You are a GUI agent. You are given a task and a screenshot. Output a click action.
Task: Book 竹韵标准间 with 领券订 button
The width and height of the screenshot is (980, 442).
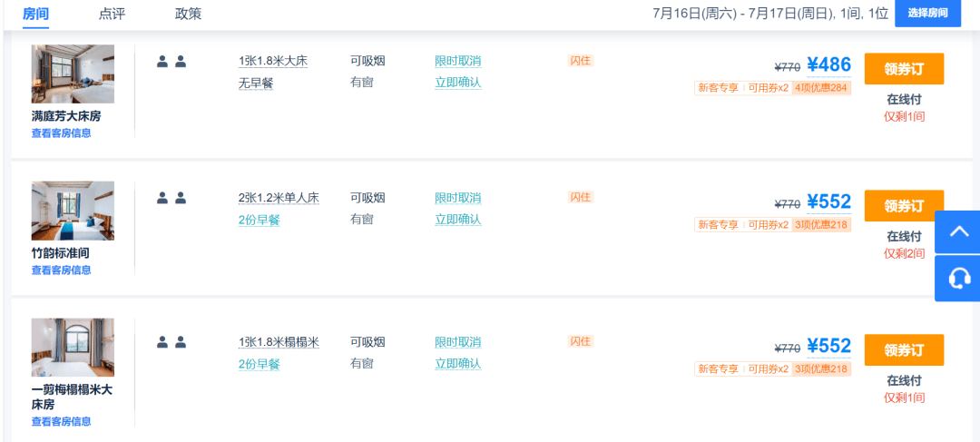point(904,205)
